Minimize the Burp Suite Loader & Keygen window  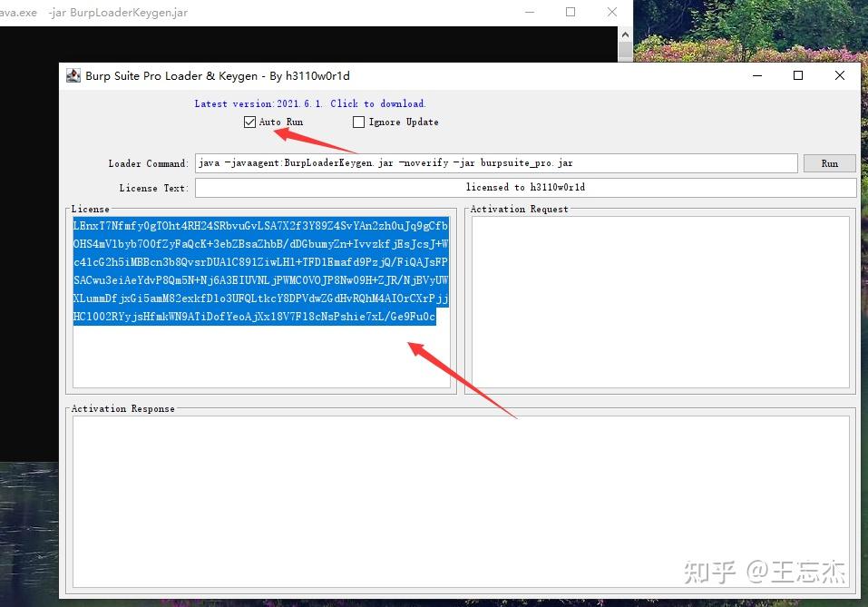(x=757, y=76)
